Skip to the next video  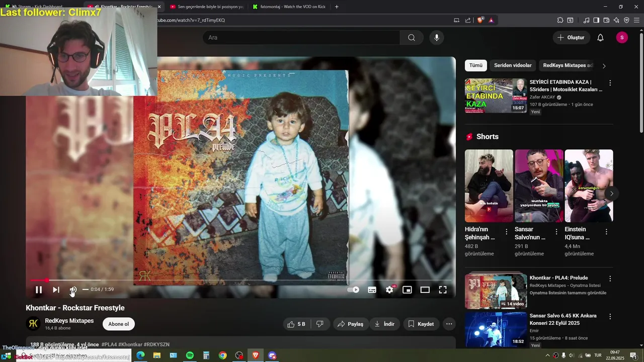pyautogui.click(x=56, y=290)
